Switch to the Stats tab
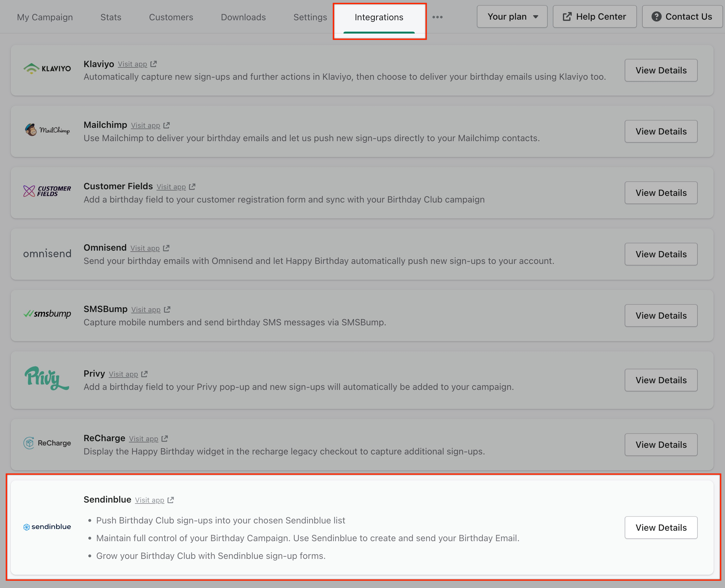 111,17
